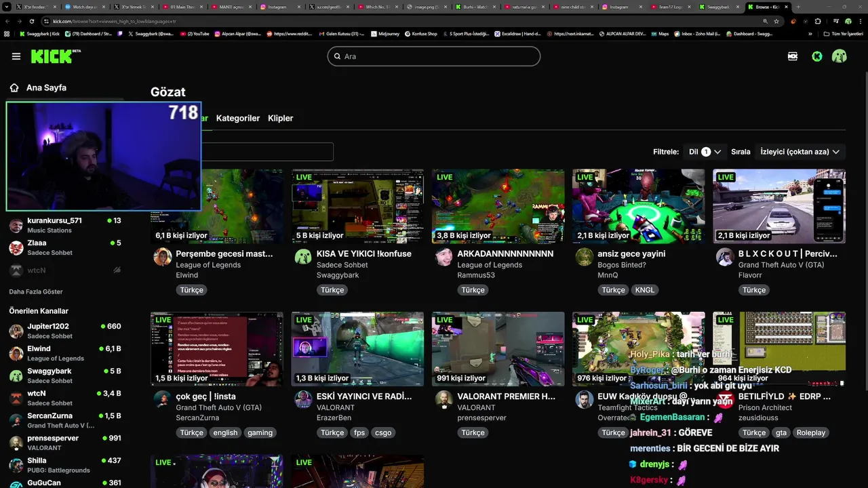Image resolution: width=868 pixels, height=488 pixels.
Task: Click the Ara search input field
Action: click(434, 56)
